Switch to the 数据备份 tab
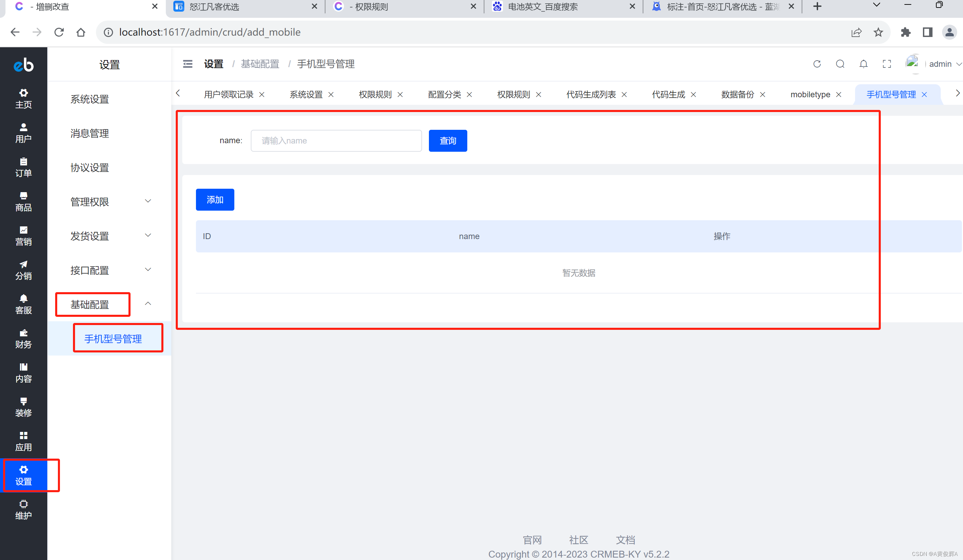The height and width of the screenshot is (560, 963). coord(738,94)
